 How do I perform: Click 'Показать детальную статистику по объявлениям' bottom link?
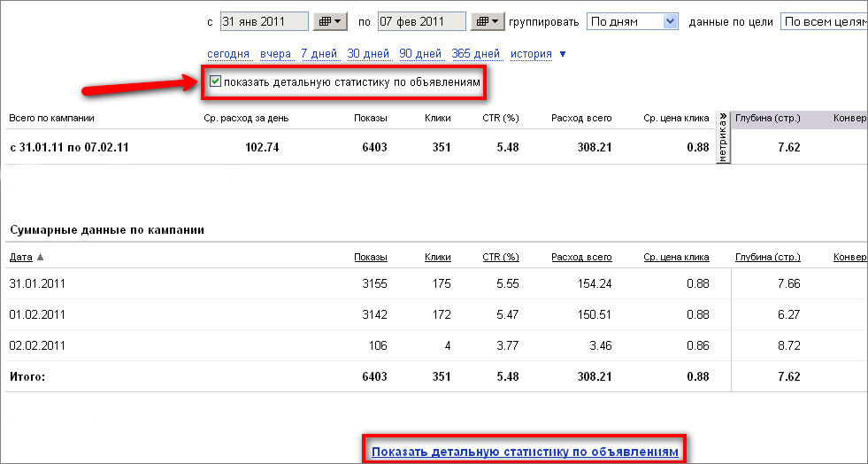[525, 452]
